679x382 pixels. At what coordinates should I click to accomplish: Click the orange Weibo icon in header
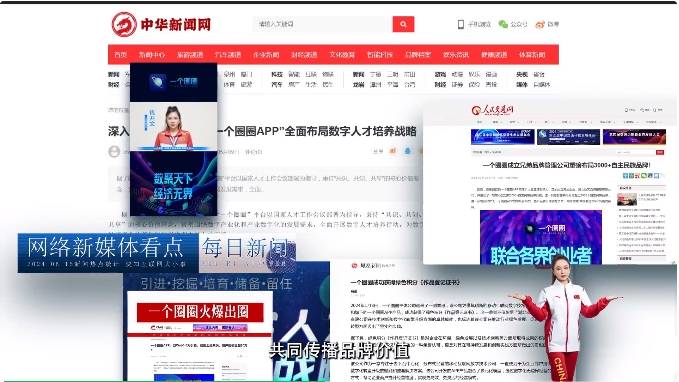coord(540,25)
